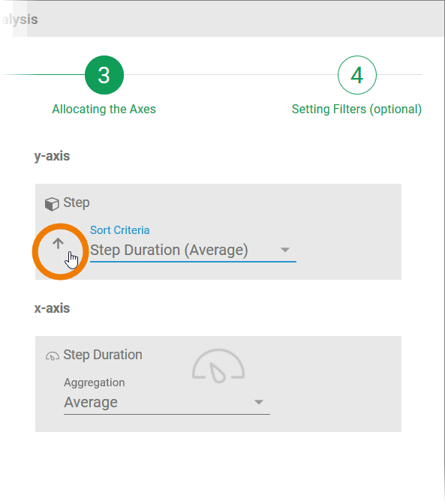Click the Aggregation label
This screenshot has width=445, height=504.
[x=95, y=382]
